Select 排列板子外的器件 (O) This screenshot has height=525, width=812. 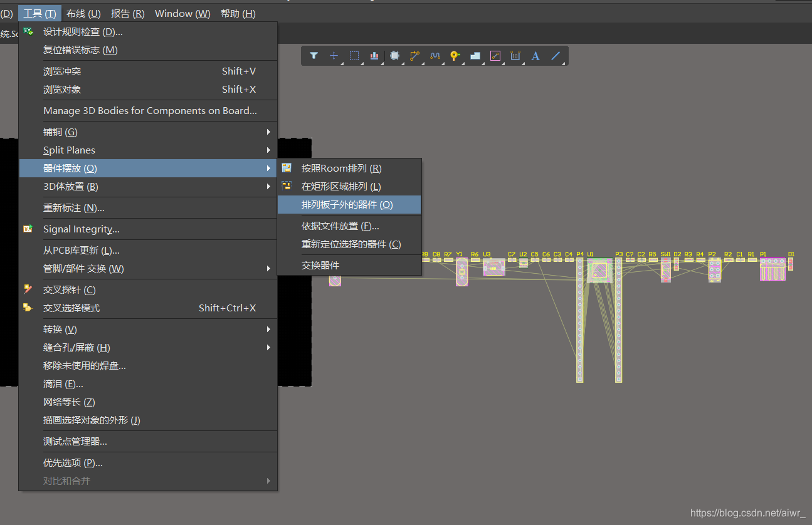click(x=349, y=204)
